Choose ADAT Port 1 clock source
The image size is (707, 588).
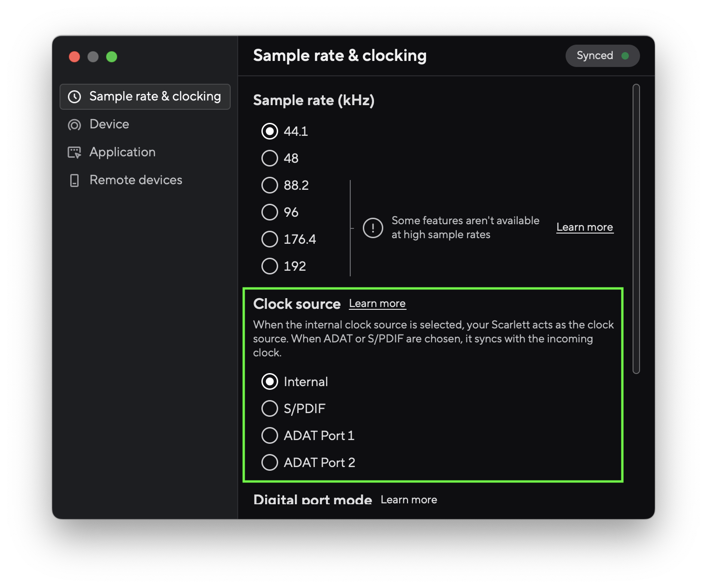(x=270, y=435)
